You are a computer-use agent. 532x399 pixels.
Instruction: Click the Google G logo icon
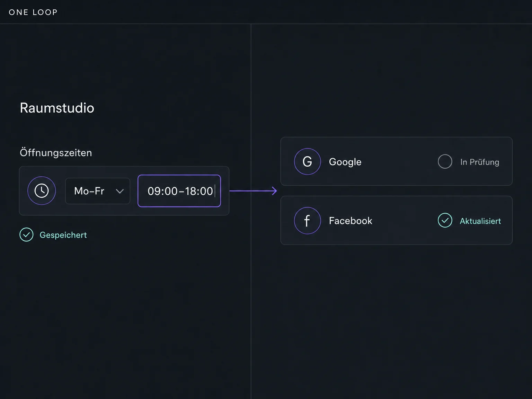(x=307, y=161)
